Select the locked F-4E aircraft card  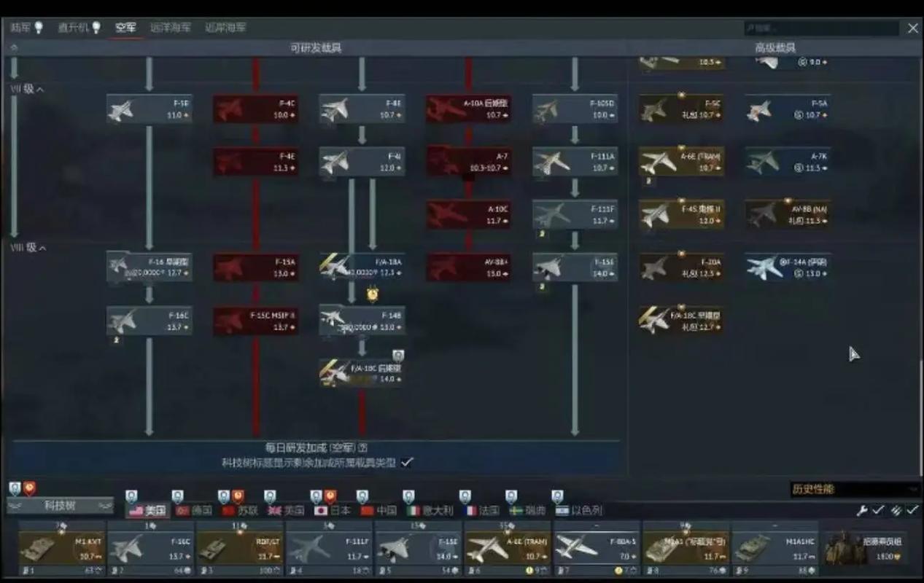(x=255, y=162)
